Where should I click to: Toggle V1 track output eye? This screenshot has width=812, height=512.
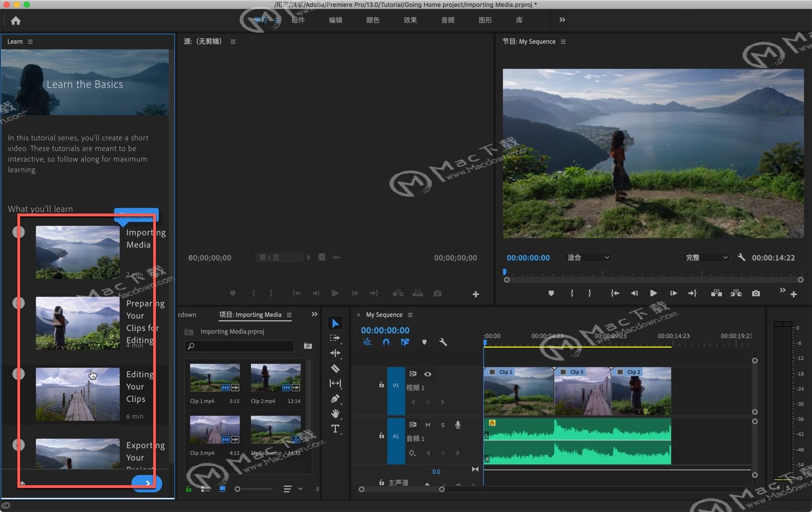428,374
